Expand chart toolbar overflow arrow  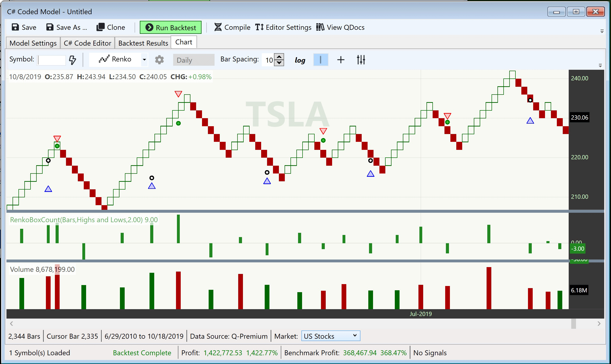[x=600, y=66]
